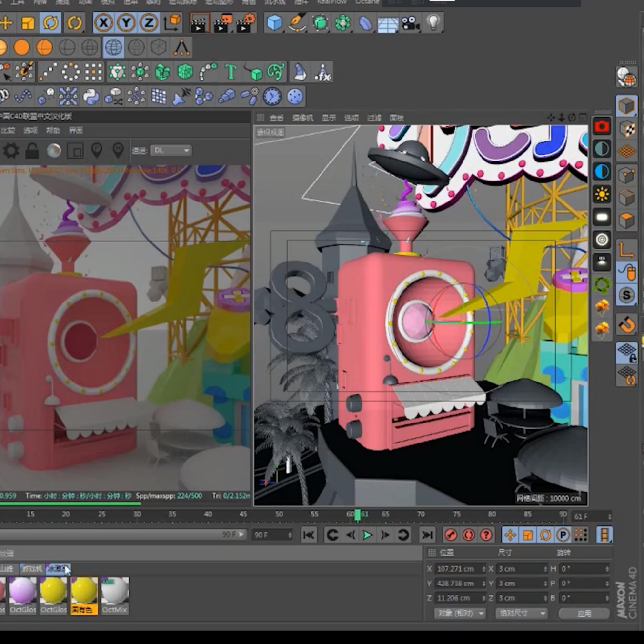The width and height of the screenshot is (644, 644).
Task: Select the Linear Cloner mode icon
Action: [47, 72]
